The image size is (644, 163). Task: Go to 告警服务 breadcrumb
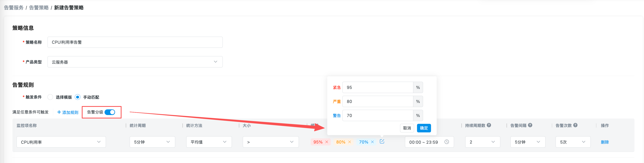(x=14, y=8)
